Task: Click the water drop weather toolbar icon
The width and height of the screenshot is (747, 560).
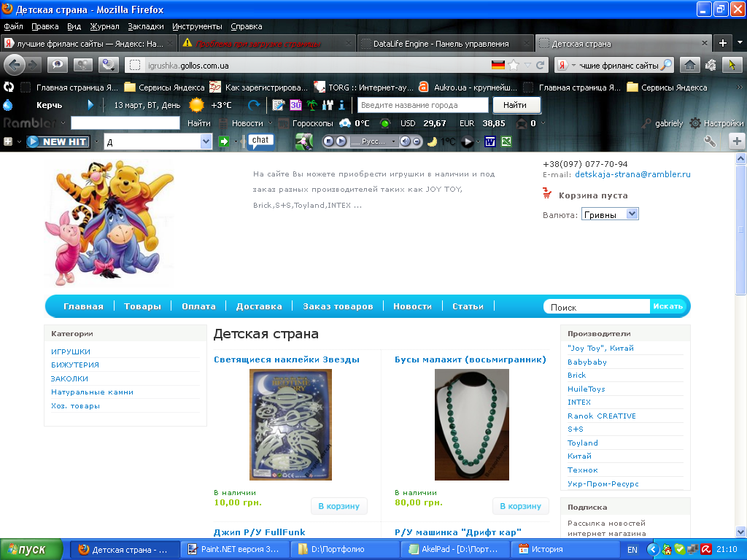Action: click(x=7, y=105)
